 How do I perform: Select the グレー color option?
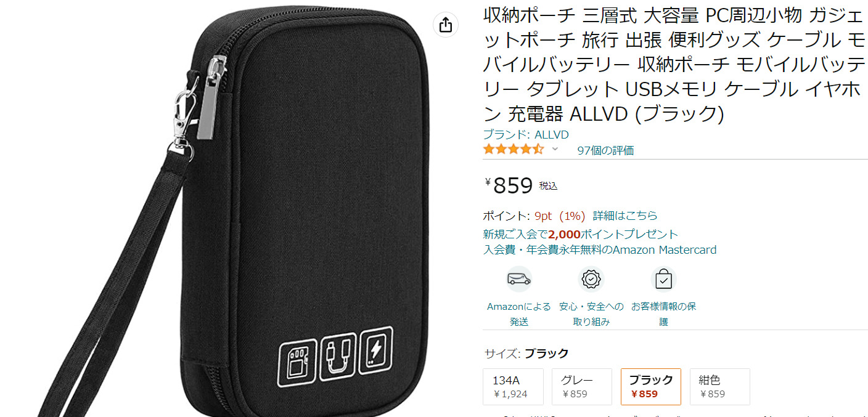[582, 387]
